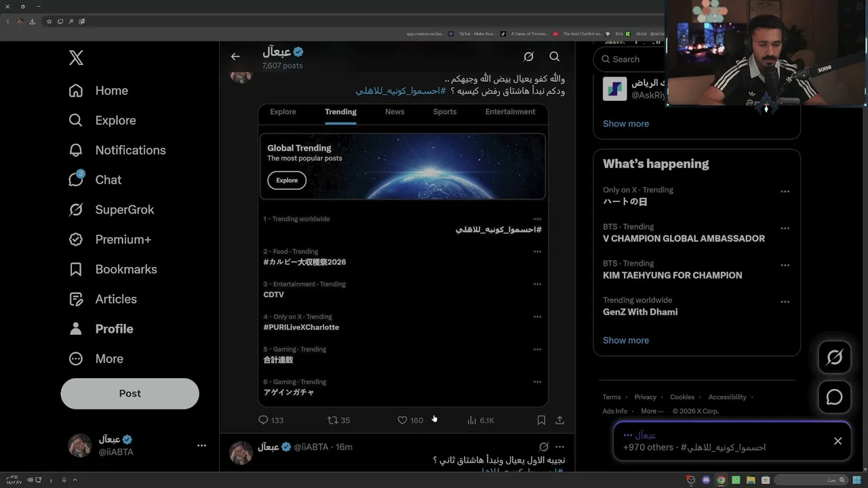
Task: Open account switcher menu beside @iiABTA
Action: tap(201, 445)
